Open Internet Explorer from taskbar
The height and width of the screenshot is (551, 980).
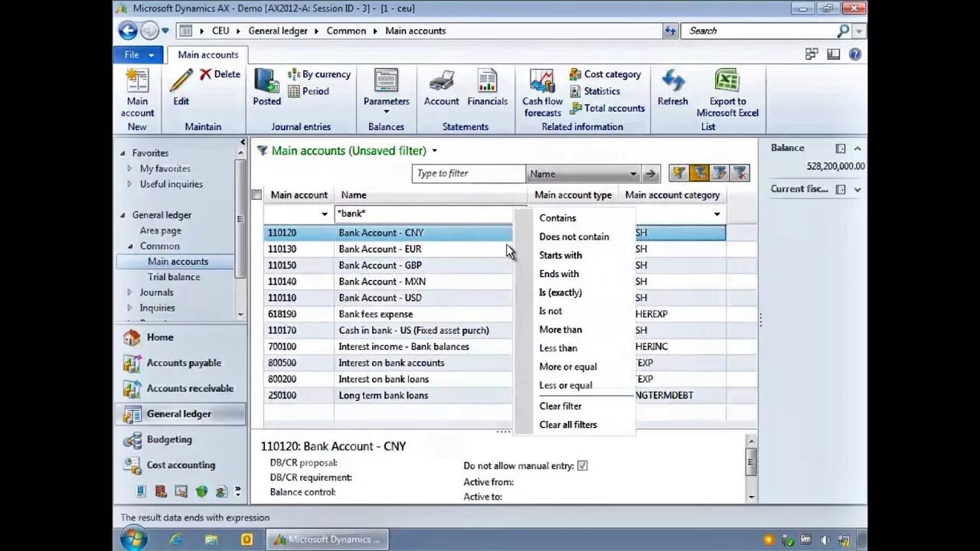coord(175,540)
